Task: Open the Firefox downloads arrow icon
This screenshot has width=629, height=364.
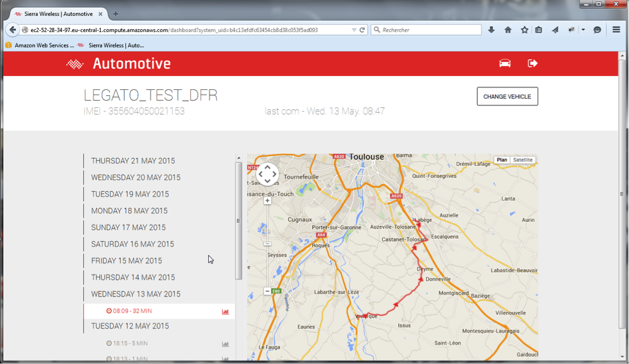Action: click(492, 29)
